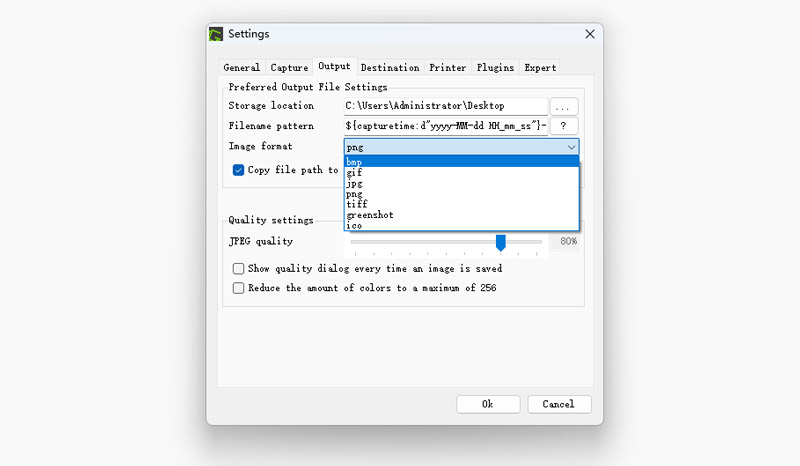Pick the greenshot format option
800x466 pixels.
tap(371, 215)
